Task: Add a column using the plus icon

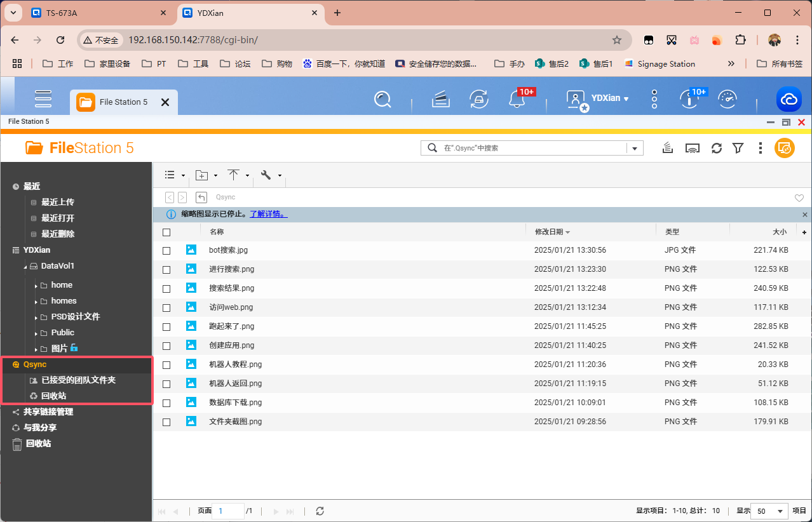Action: (804, 232)
